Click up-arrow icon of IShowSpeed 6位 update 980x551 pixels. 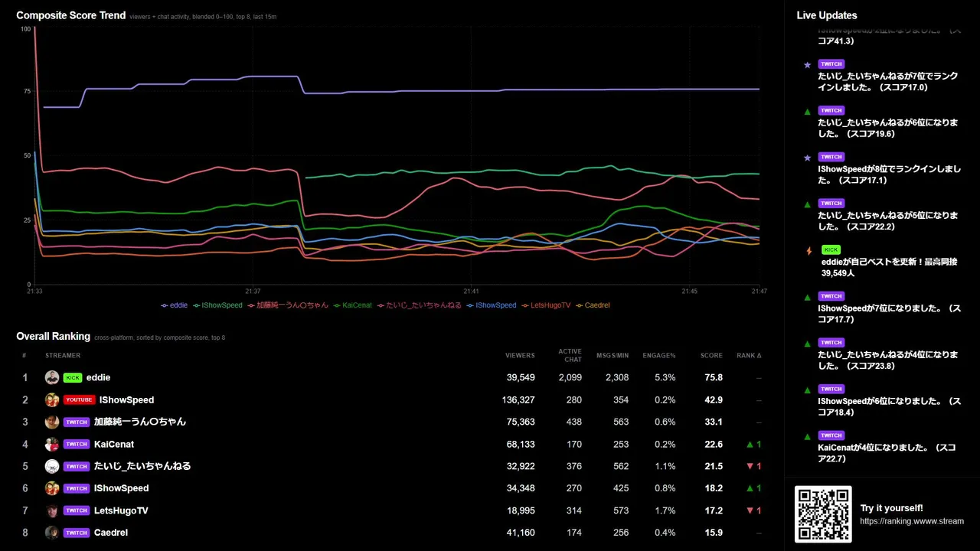[x=807, y=390]
